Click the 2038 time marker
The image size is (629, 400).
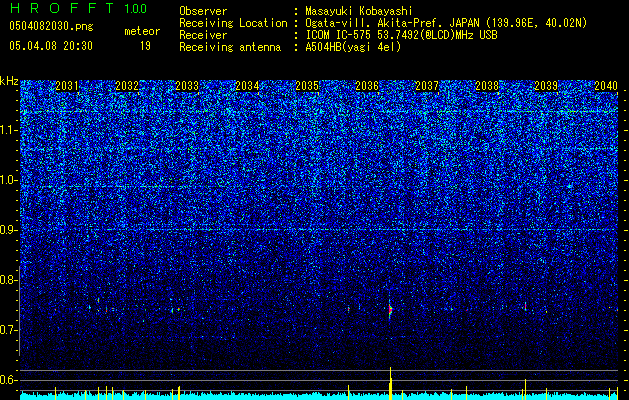[x=487, y=86]
